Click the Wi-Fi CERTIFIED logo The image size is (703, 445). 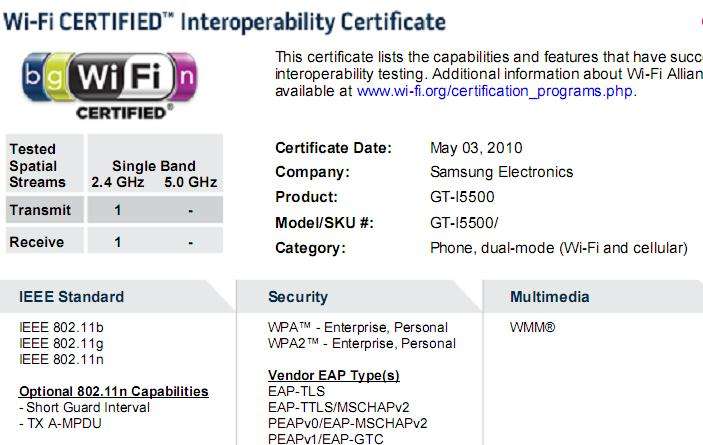[109, 86]
